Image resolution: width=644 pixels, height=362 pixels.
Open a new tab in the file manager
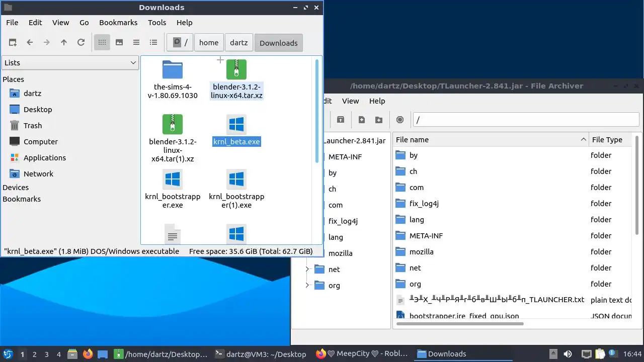click(13, 43)
